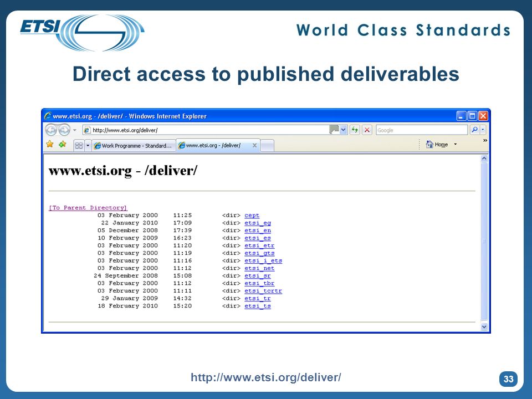Open the etsi_es directory link
Image resolution: width=532 pixels, height=399 pixels.
[x=258, y=238]
